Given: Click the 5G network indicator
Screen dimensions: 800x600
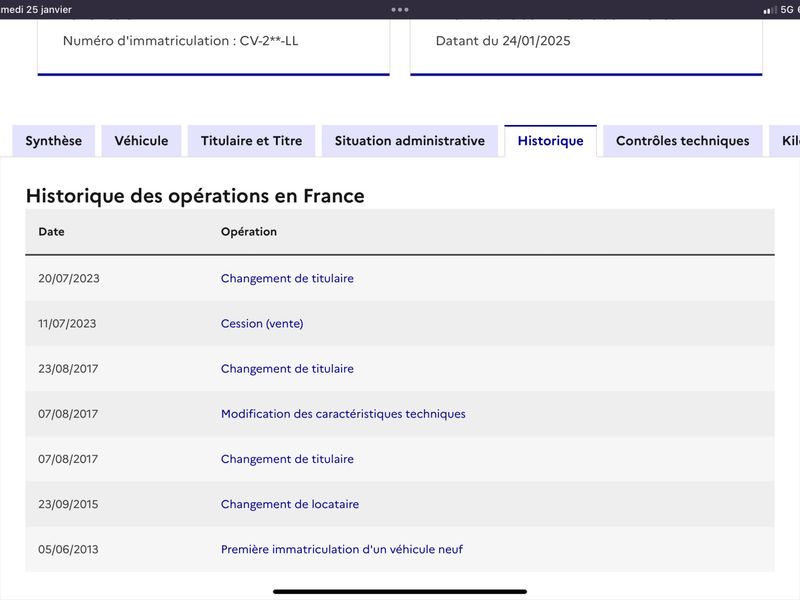Looking at the screenshot, I should [x=787, y=10].
